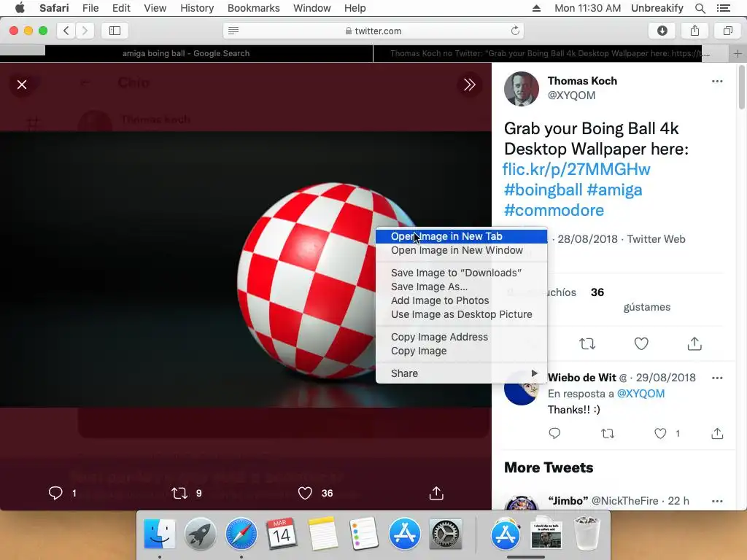Share Thomas Koch's tweet in the sidebar
The width and height of the screenshot is (747, 560).
[x=694, y=343]
